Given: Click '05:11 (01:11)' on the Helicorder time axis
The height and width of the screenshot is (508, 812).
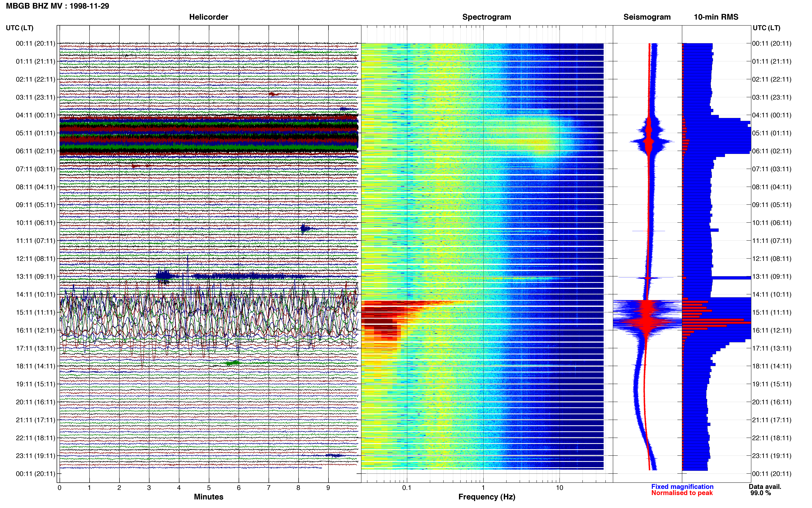Looking at the screenshot, I should pos(36,133).
